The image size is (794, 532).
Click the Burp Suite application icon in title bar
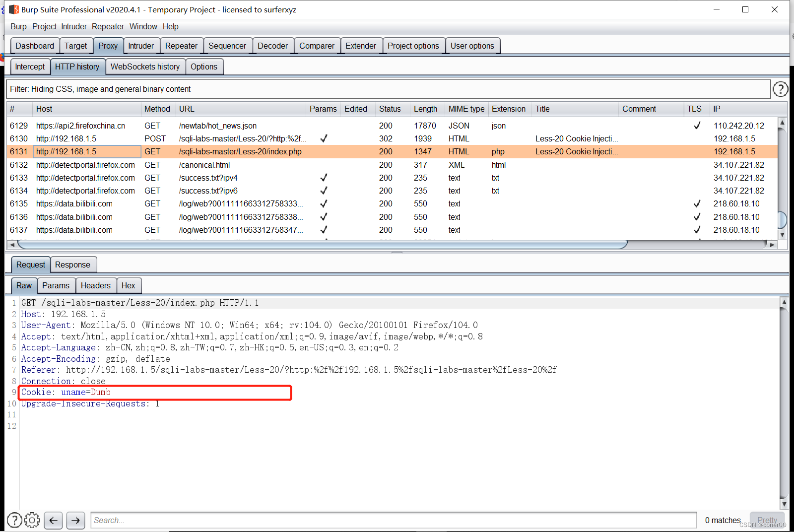click(x=14, y=9)
